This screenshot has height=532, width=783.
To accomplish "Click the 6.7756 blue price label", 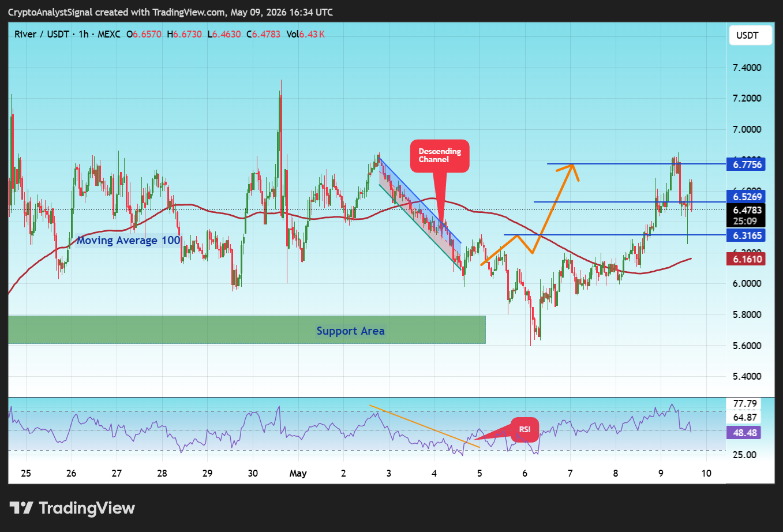I will pos(747,164).
